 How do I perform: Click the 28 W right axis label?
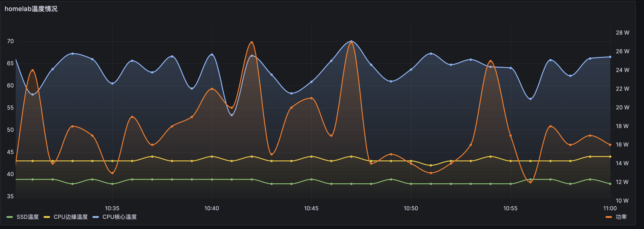[x=622, y=33]
